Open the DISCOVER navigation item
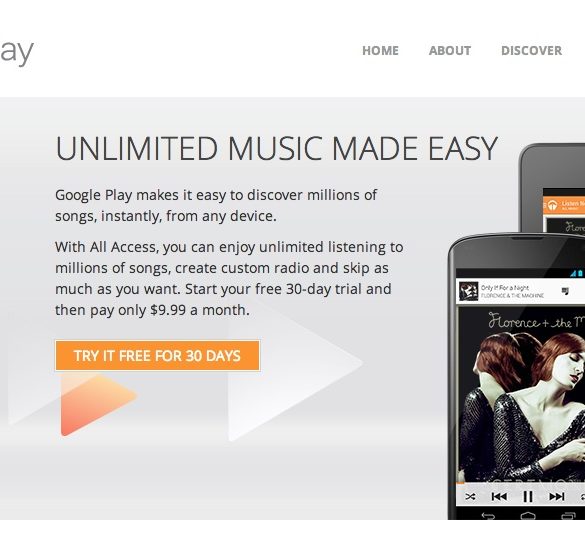The height and width of the screenshot is (540, 585). 531,51
